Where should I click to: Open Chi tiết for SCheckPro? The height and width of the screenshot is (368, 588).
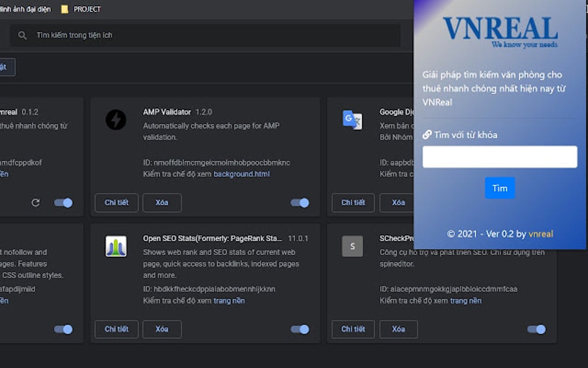tap(353, 329)
